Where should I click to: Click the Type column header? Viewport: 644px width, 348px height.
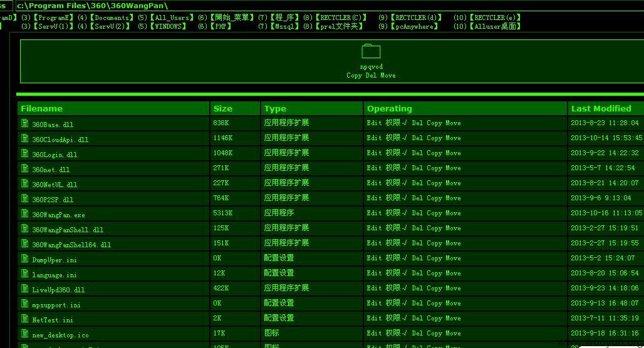pyautogui.click(x=312, y=109)
